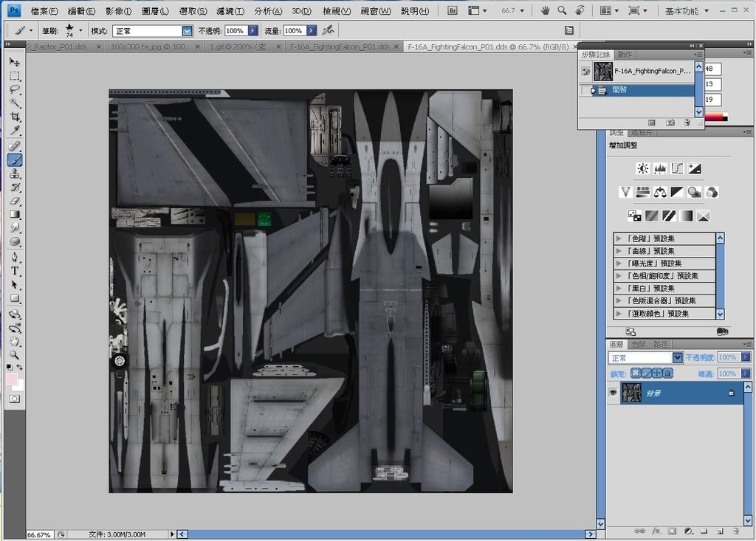
Task: Toggle the lock transparent pixels button
Action: pyautogui.click(x=636, y=374)
